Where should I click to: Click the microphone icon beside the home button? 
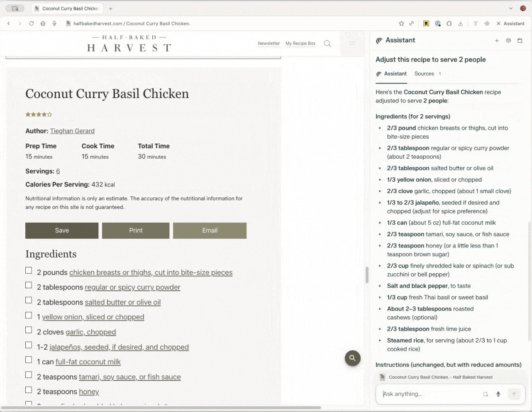pos(54,24)
